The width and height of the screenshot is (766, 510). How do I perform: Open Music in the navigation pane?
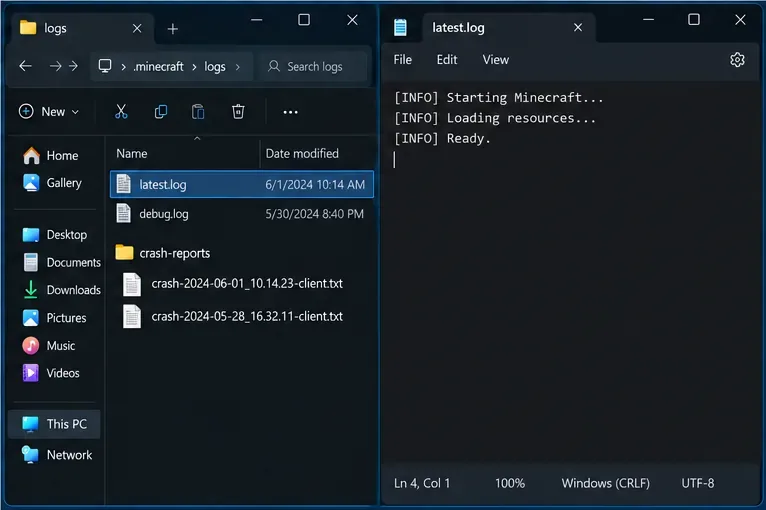(49, 345)
